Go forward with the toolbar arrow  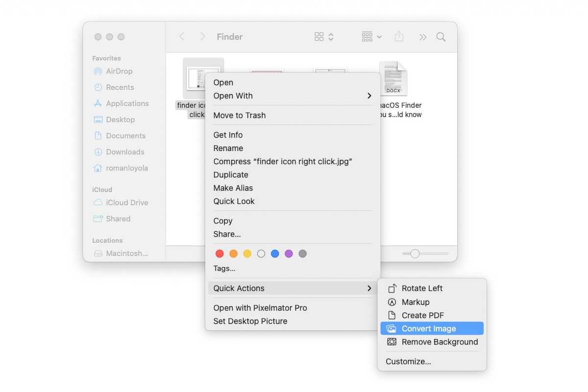click(x=202, y=37)
